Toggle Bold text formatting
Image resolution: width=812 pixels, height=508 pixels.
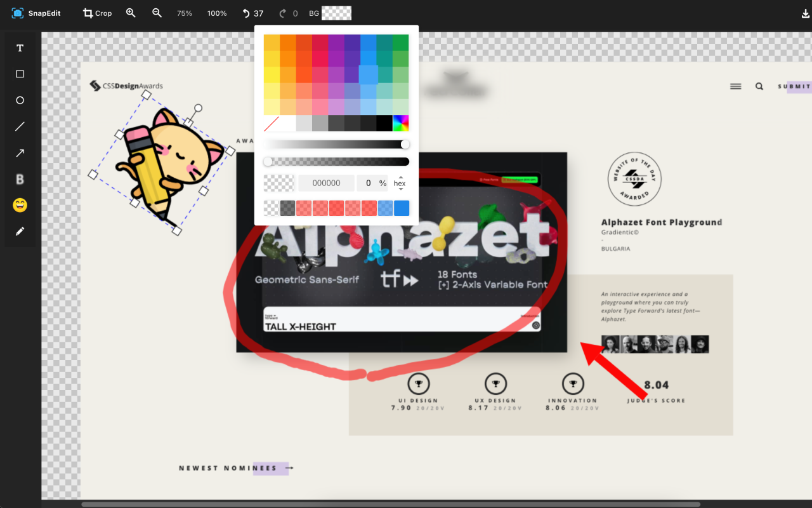(19, 178)
